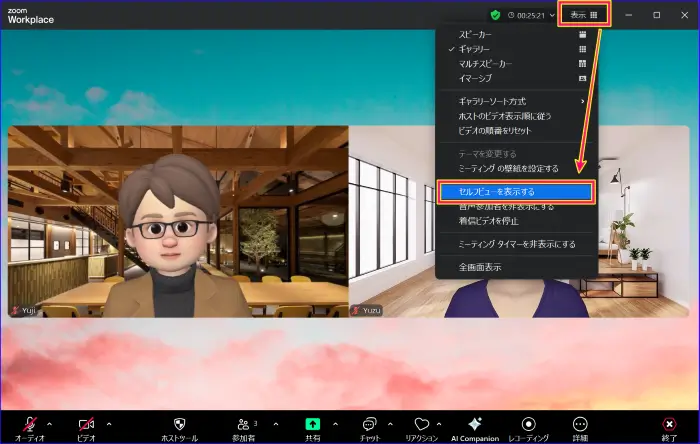Image resolution: width=700 pixels, height=444 pixels.
Task: Click Yuji's video tile
Action: click(178, 221)
